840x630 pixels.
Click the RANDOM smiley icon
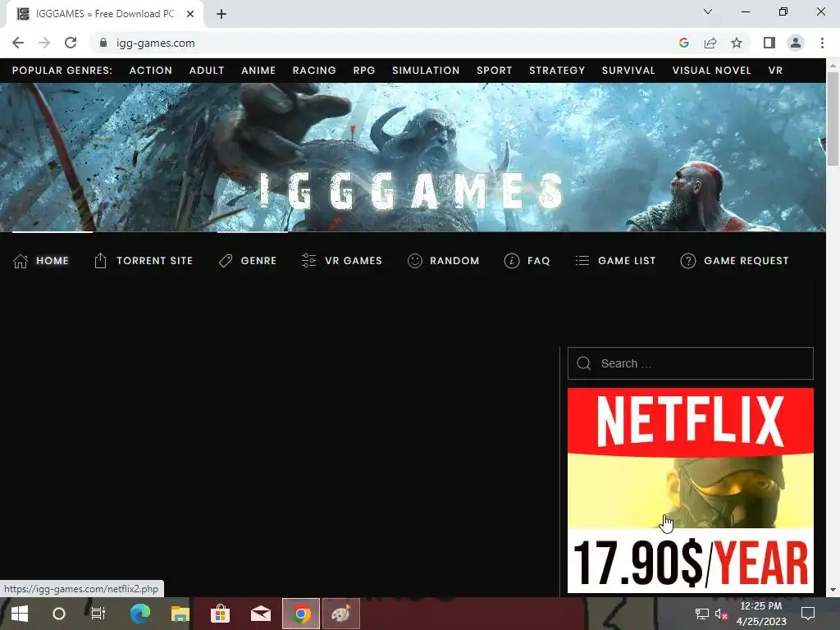[x=414, y=261]
